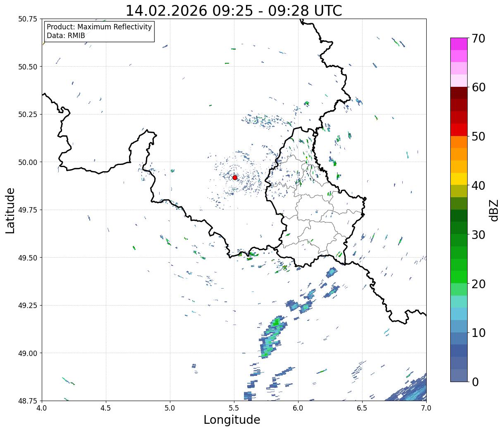Click the colorbar tick label 70
Image resolution: width=504 pixels, height=430 pixels.
pos(478,38)
